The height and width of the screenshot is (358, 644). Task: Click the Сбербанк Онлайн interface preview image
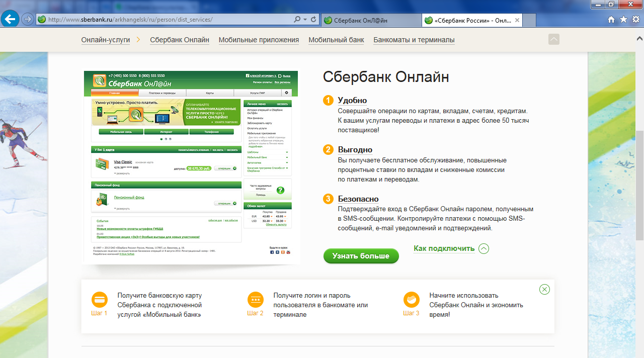[x=191, y=166]
